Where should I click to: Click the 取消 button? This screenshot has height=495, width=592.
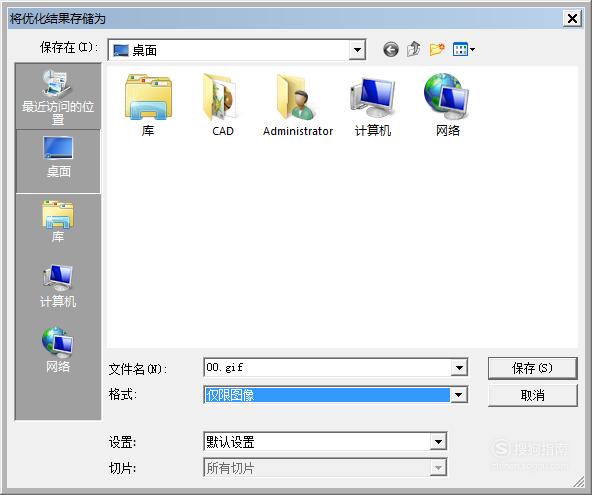(x=532, y=395)
